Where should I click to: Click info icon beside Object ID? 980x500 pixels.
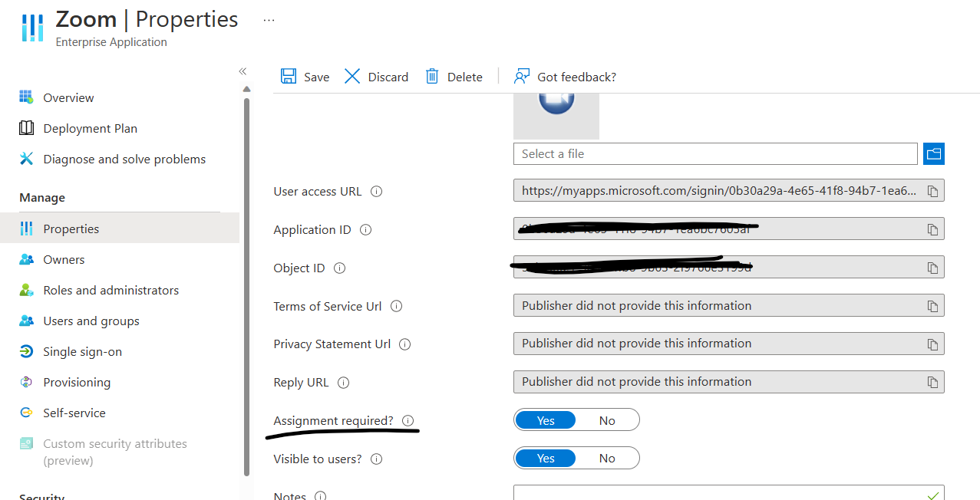pyautogui.click(x=339, y=268)
